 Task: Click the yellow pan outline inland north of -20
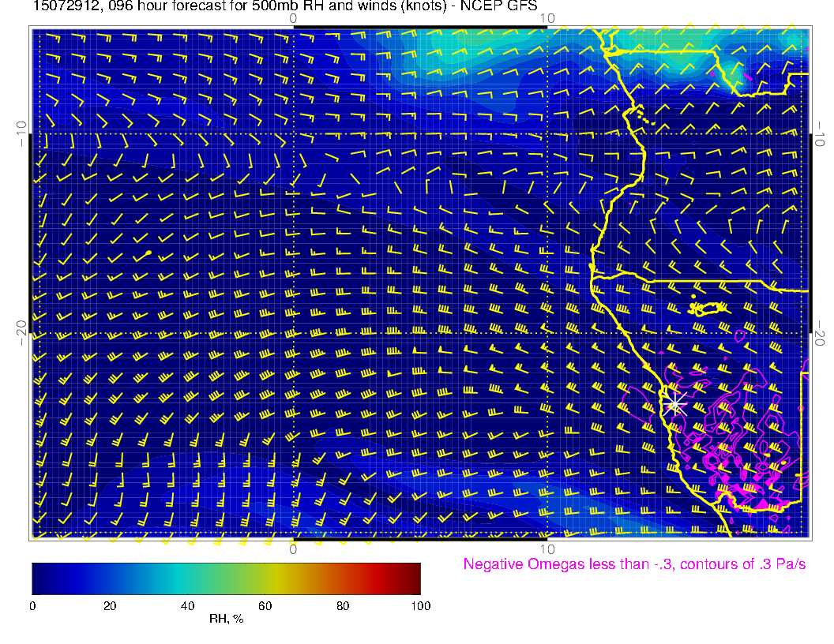(x=708, y=308)
